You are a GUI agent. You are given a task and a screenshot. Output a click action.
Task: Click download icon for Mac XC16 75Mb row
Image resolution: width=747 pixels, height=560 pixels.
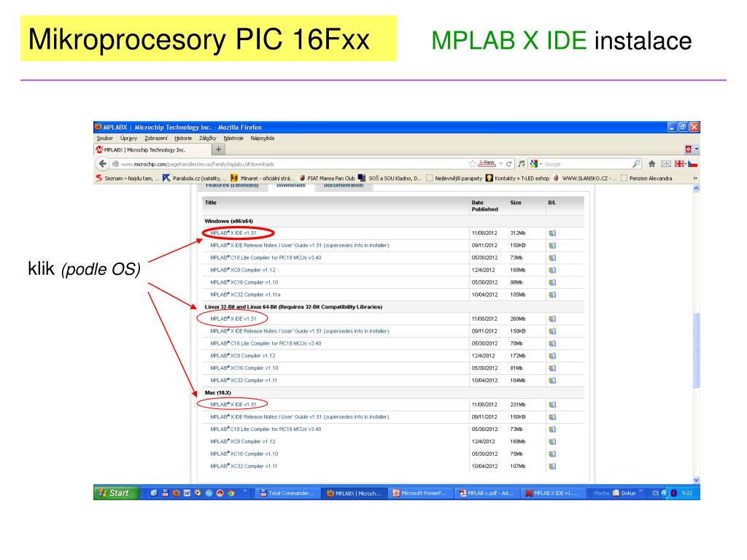[x=552, y=454]
